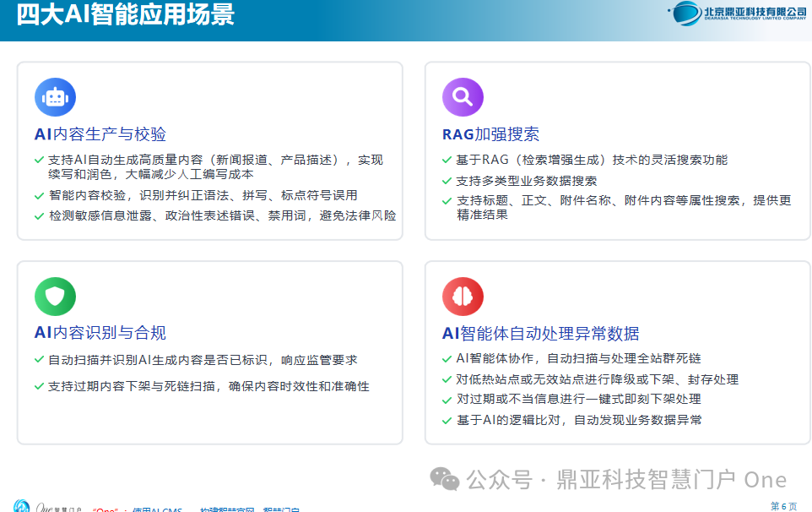Click the text 对过期或不当信息进行一键式即刻下架处理
This screenshot has width=812, height=512.
tap(578, 399)
